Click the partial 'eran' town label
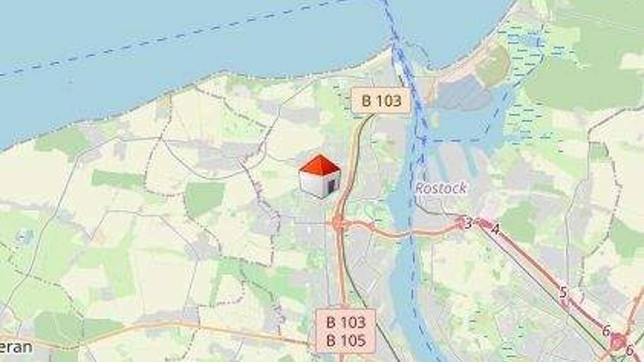The width and height of the screenshot is (644, 362). [16, 347]
